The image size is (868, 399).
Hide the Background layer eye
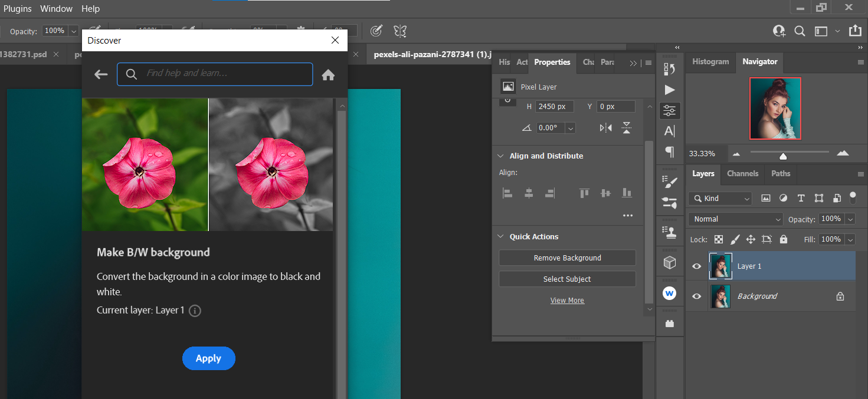697,296
